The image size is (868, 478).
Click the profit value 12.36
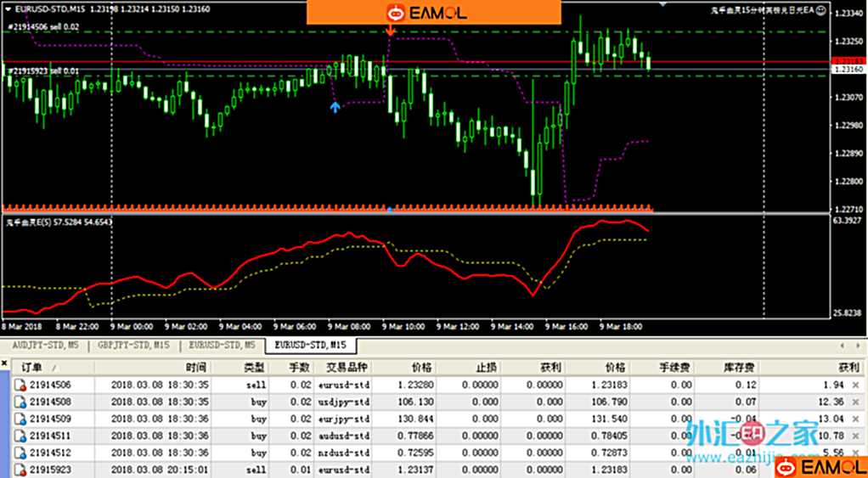[x=831, y=402]
